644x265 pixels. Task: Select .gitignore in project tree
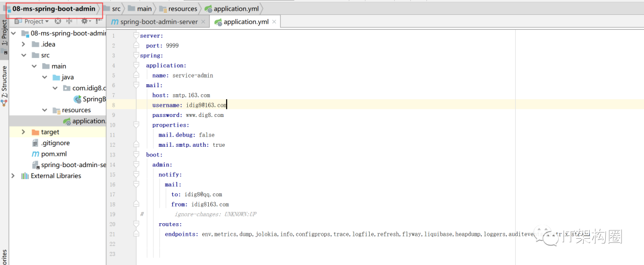pyautogui.click(x=55, y=143)
